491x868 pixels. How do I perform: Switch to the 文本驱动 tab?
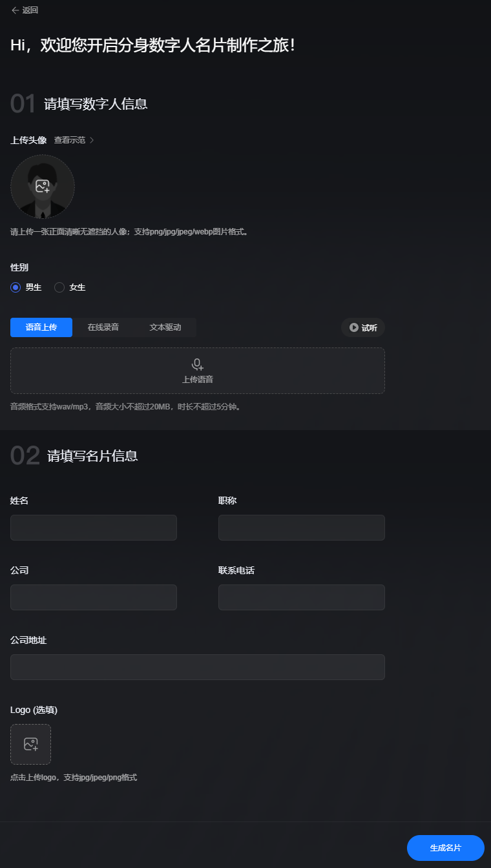165,327
